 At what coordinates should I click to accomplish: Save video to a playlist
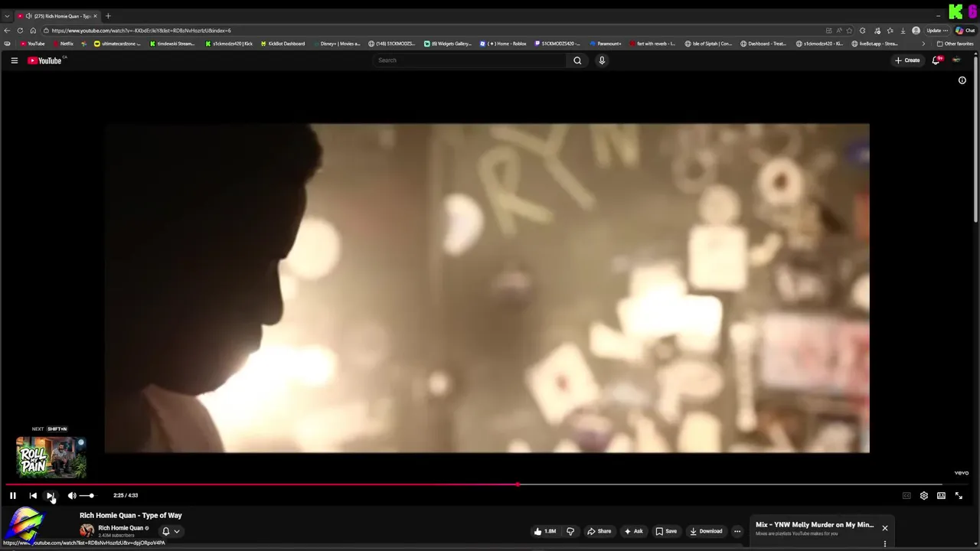point(666,531)
